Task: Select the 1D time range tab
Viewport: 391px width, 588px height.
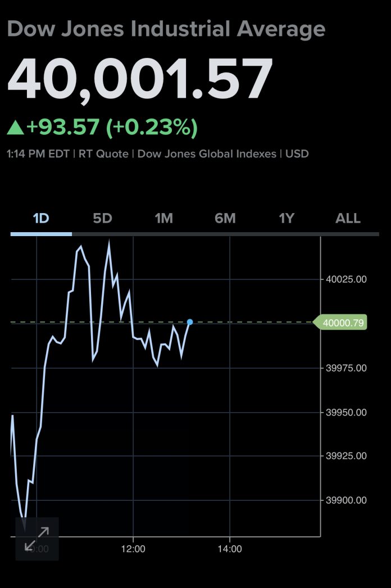Action: click(41, 218)
